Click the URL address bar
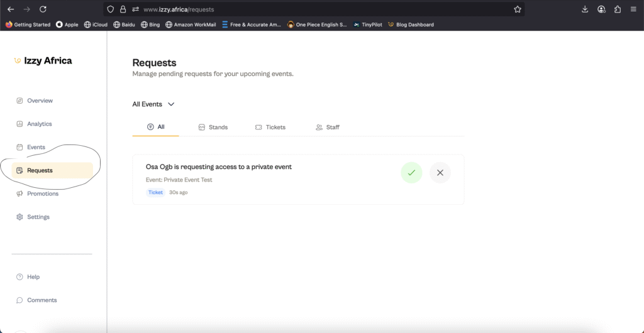Viewport: 644px width, 333px height. 314,9
